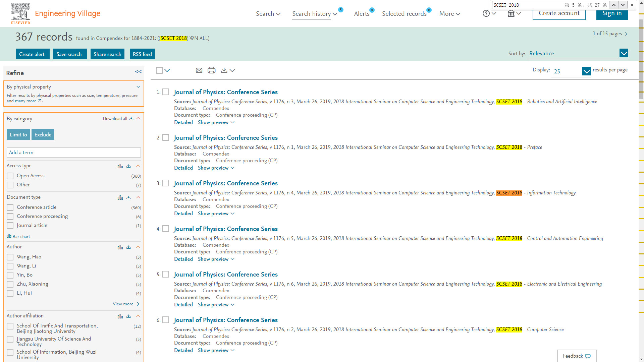The width and height of the screenshot is (644, 362).
Task: Click the Create alert button
Action: (33, 54)
